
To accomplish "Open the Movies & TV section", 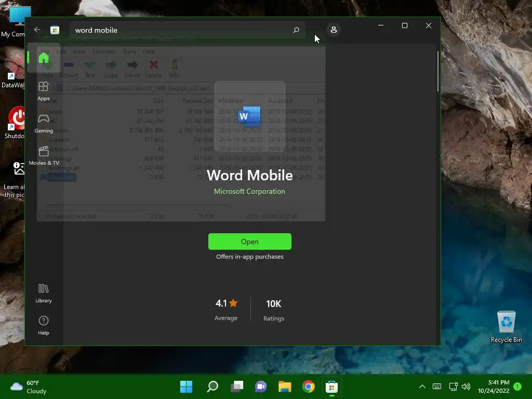I will pos(44,156).
